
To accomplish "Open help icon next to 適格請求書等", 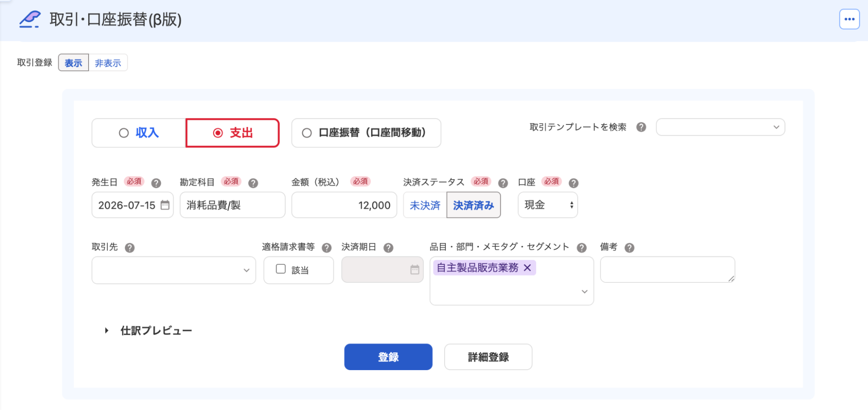I will pos(327,248).
